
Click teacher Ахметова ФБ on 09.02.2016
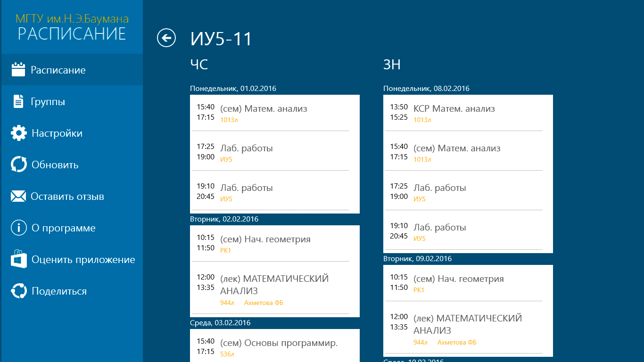click(x=457, y=343)
